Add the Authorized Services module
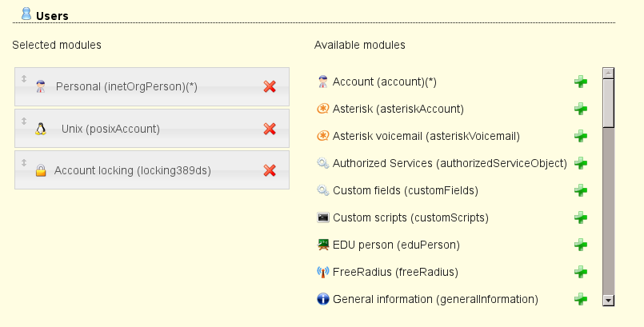This screenshot has height=327, width=644. tap(581, 163)
